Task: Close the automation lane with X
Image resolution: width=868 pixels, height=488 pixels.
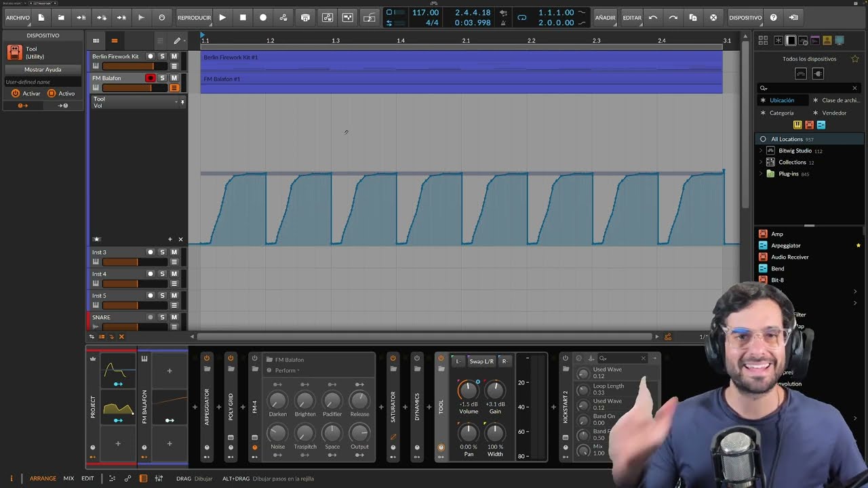Action: (x=180, y=239)
